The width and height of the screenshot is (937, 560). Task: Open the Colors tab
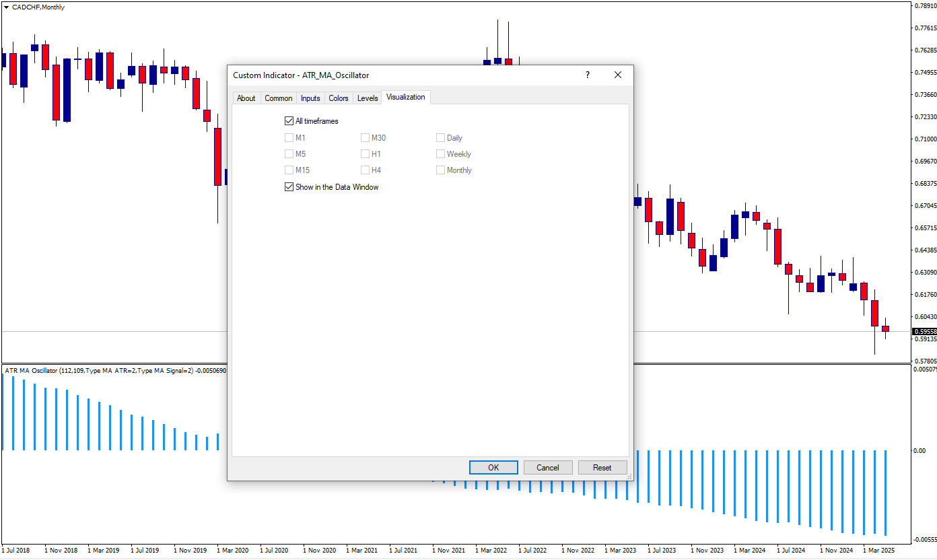[339, 98]
